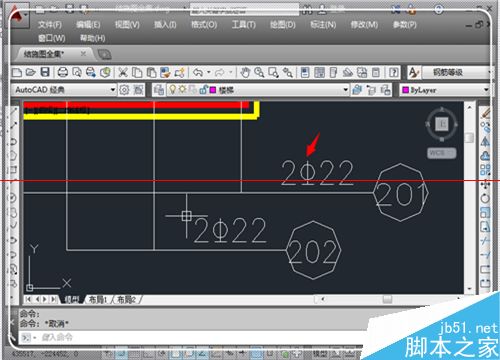
Task: Click the ViewCube top face
Action: (x=442, y=124)
